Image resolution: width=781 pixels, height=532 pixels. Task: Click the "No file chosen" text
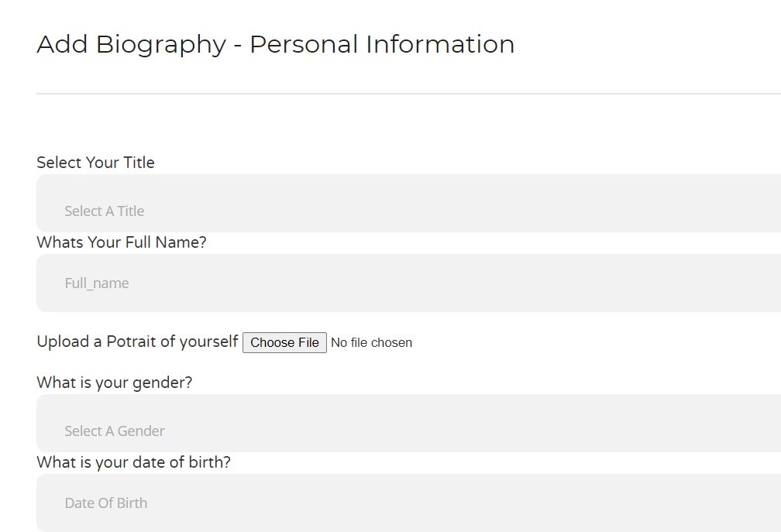371,342
